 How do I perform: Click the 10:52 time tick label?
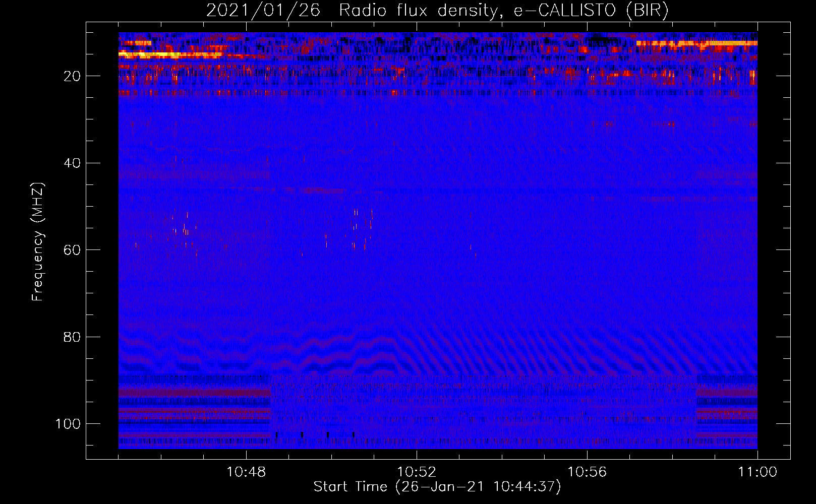coord(417,472)
